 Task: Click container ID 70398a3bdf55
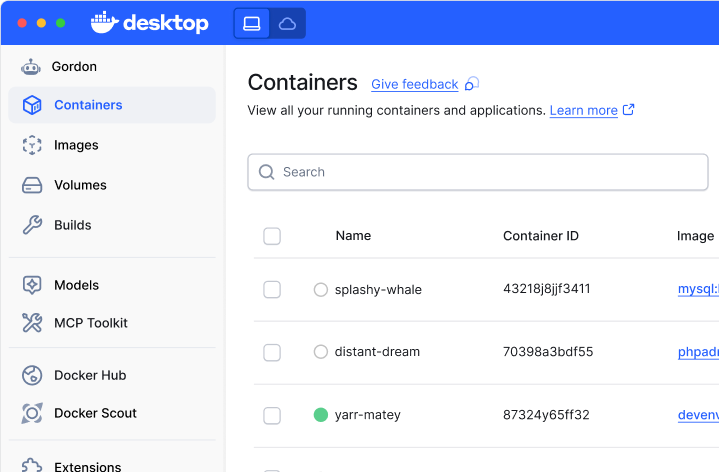548,352
